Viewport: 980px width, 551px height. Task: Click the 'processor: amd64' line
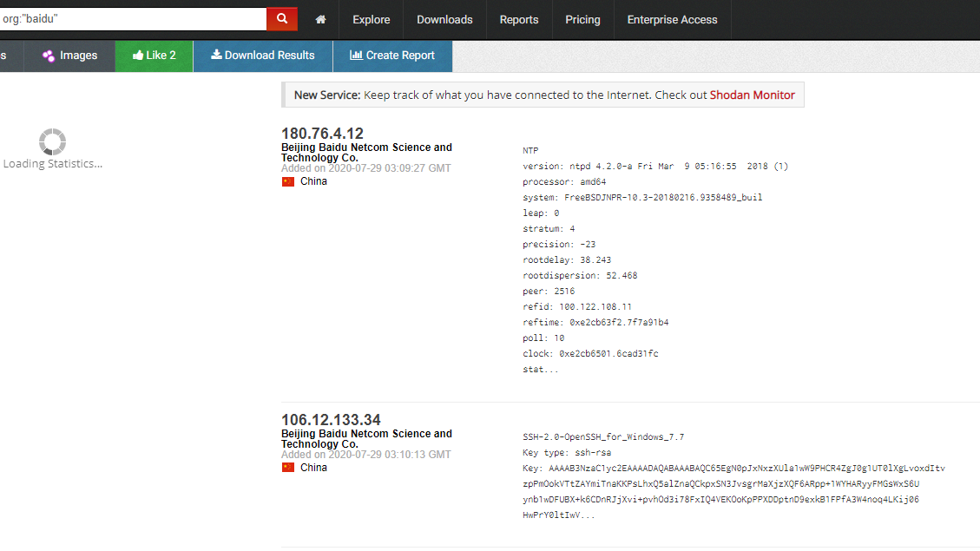[x=564, y=182]
